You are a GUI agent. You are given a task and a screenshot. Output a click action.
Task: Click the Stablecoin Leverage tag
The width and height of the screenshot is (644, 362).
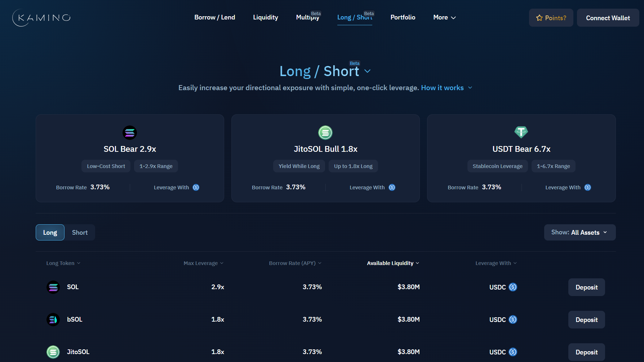(498, 166)
